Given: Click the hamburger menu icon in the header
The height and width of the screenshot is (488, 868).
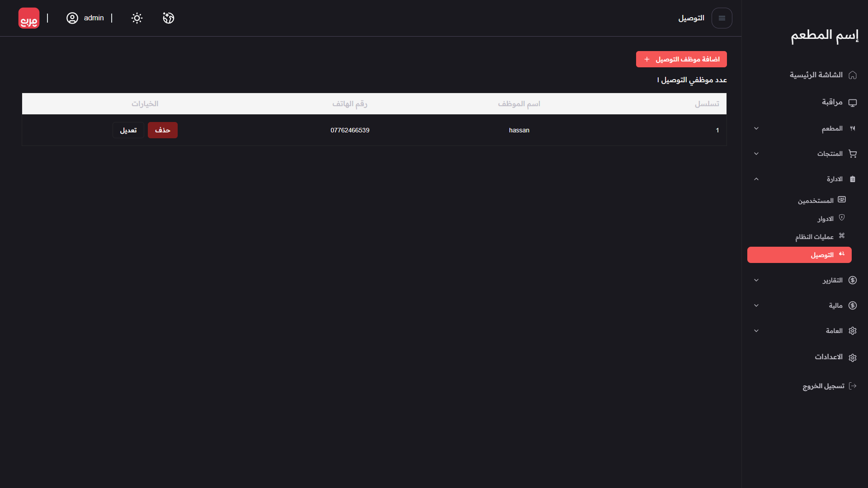Looking at the screenshot, I should click(x=722, y=18).
